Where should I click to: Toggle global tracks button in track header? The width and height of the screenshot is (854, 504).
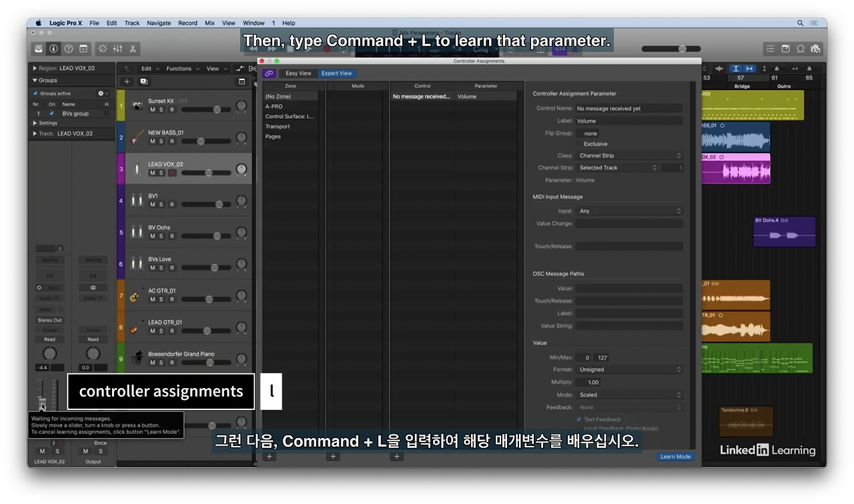click(x=242, y=81)
